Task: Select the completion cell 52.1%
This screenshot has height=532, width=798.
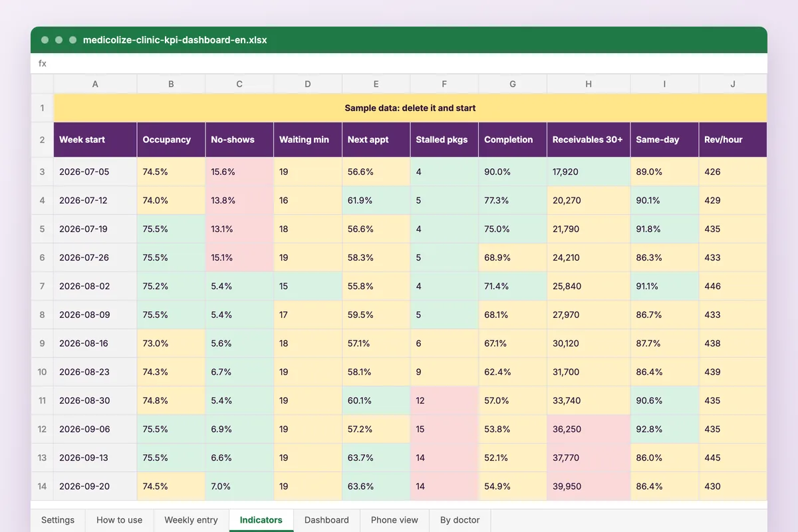Action: tap(513, 458)
